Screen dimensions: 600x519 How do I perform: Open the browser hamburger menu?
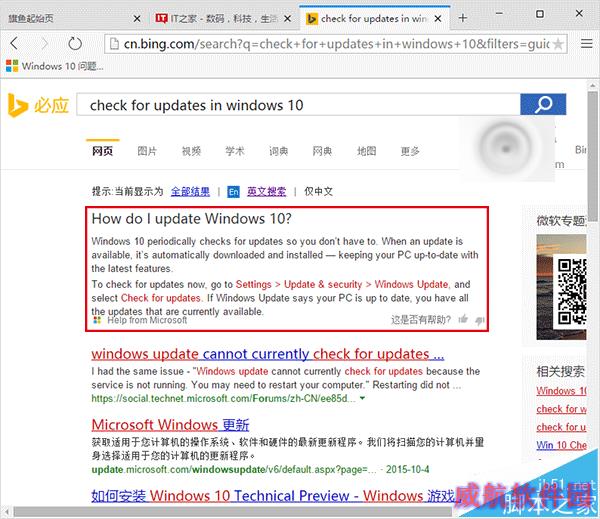pos(587,44)
